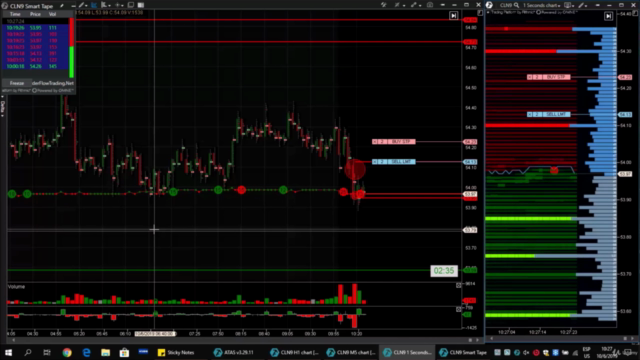Open the indicators dropdown in main chart toolbar
The height and width of the screenshot is (360, 640).
[x=105, y=5]
